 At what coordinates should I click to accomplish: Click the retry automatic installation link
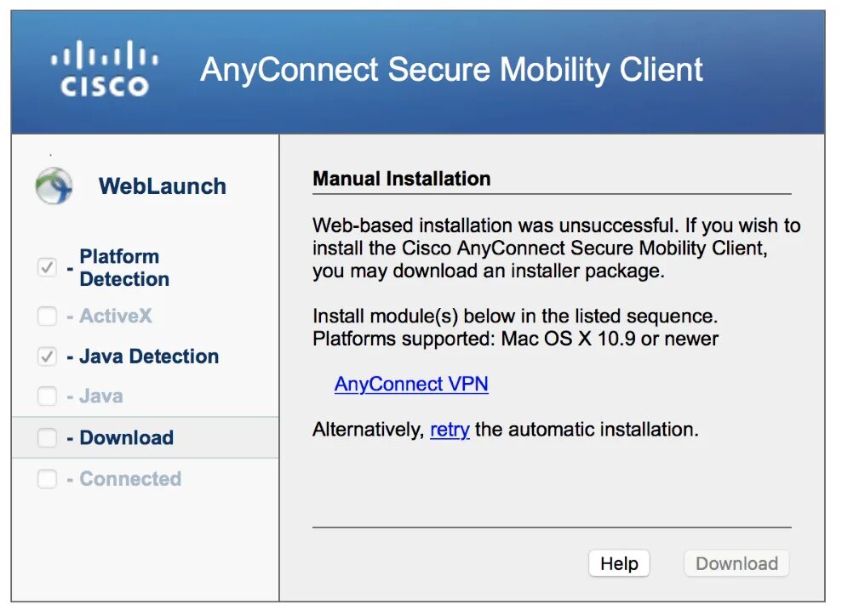tap(450, 430)
